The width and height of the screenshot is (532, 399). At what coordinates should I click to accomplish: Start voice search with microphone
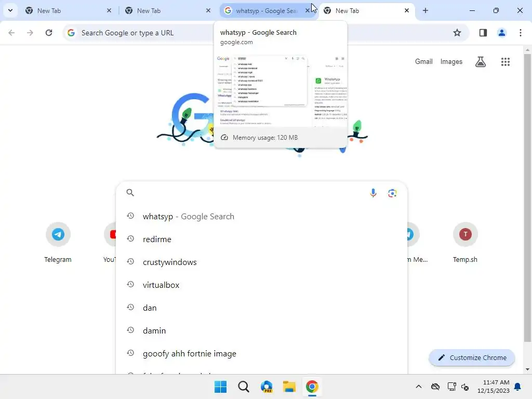[x=373, y=193]
